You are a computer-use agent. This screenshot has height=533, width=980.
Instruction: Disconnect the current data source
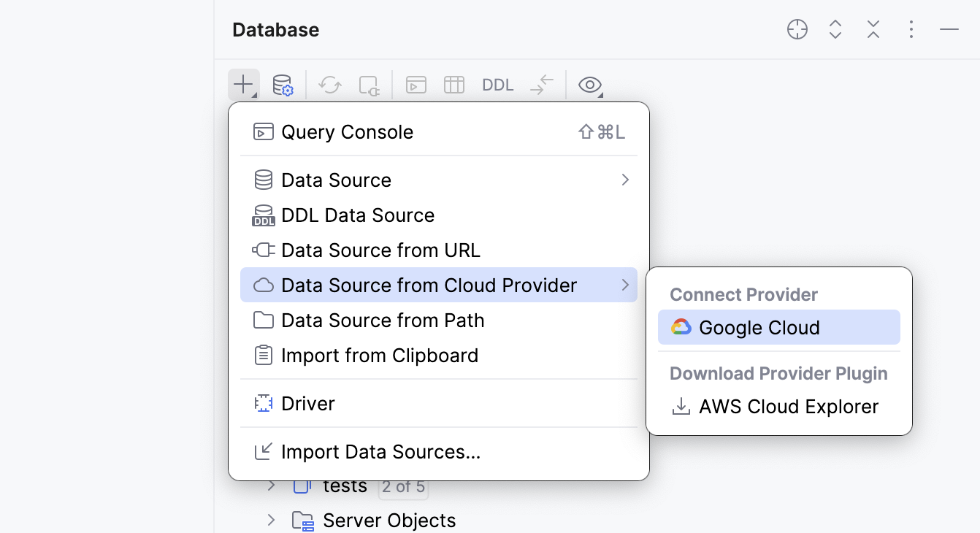[x=369, y=84]
